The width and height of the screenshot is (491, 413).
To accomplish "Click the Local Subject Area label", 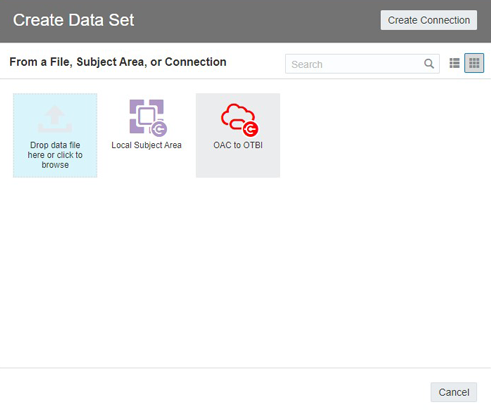I will tap(146, 145).
